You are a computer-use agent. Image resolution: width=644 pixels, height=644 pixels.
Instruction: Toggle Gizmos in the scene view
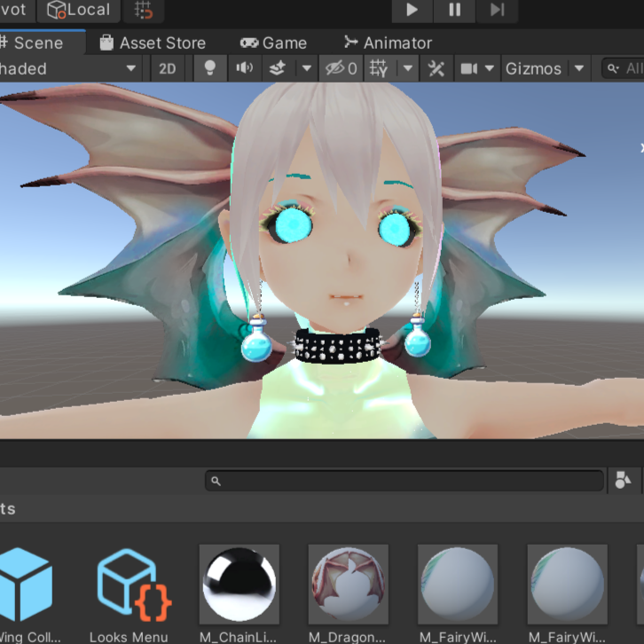[533, 68]
